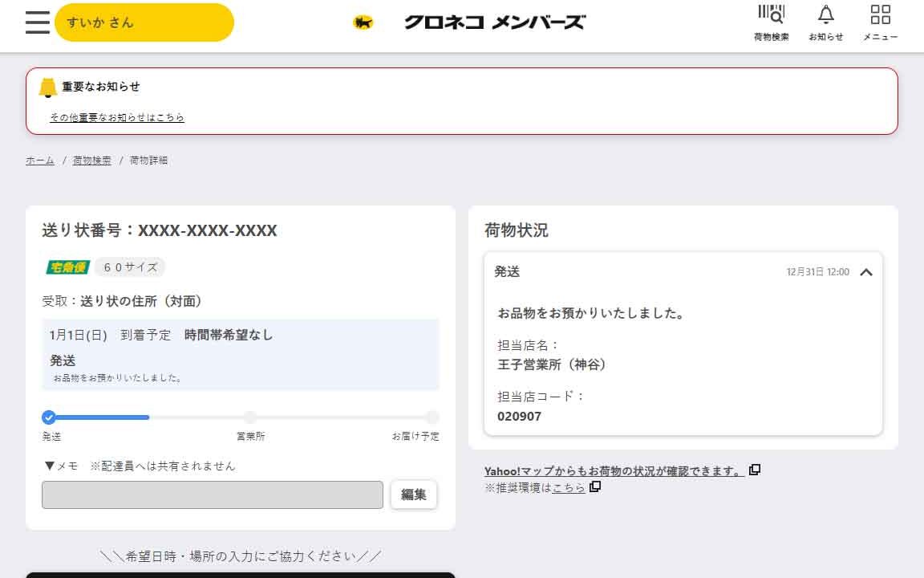Screen dimensions: 924x578
Task: Click the blue check 発送 progress marker
Action: pos(49,417)
